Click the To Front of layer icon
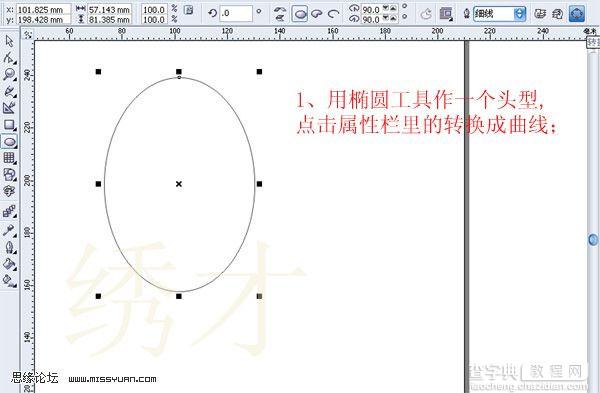The width and height of the screenshot is (600, 393). click(540, 14)
